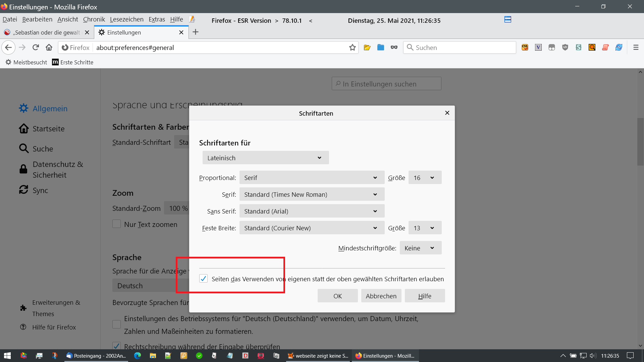Open the Lesezeichen menu
The width and height of the screenshot is (644, 362).
coord(126,19)
